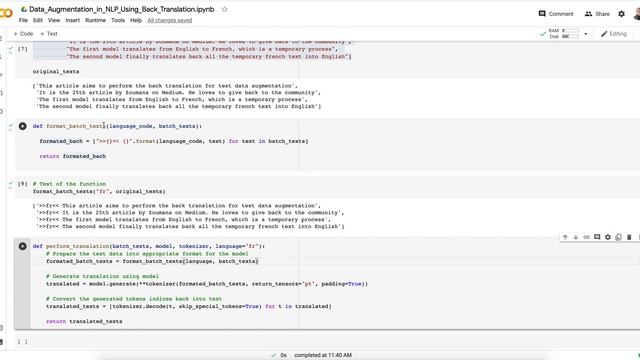This screenshot has height=360, width=640.
Task: Open the Colab logo home link
Action: [6, 13]
